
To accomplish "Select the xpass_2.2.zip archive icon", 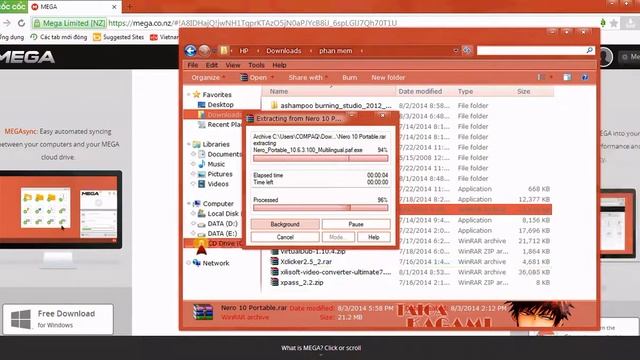I will click(274, 282).
